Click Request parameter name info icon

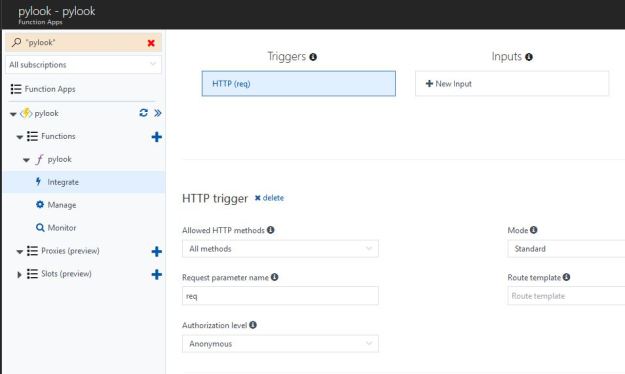(275, 277)
